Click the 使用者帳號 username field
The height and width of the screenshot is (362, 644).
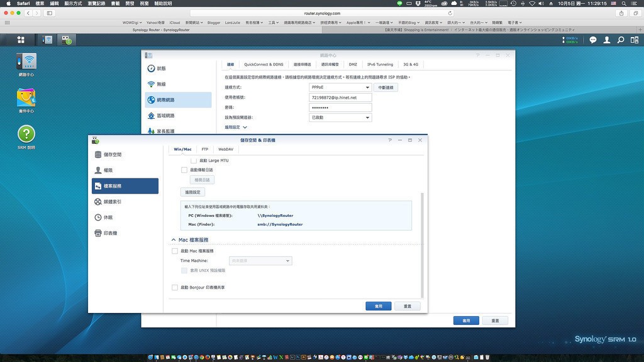pos(340,97)
